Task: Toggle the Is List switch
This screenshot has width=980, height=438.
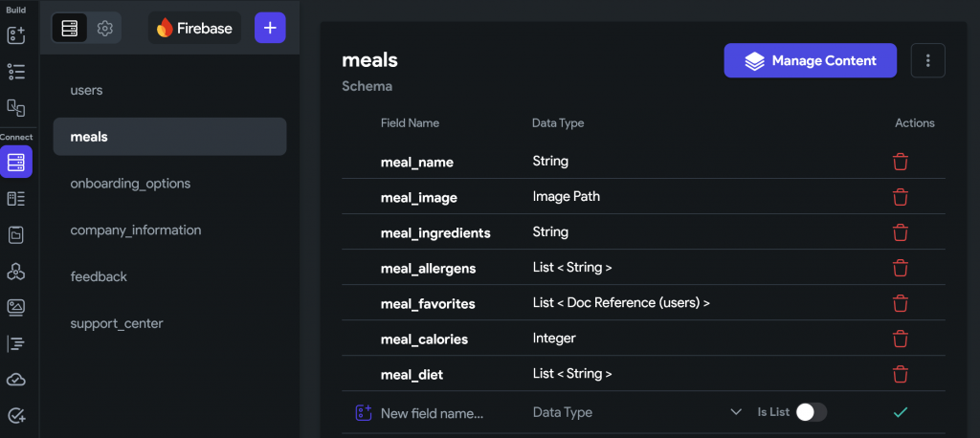Action: [811, 412]
